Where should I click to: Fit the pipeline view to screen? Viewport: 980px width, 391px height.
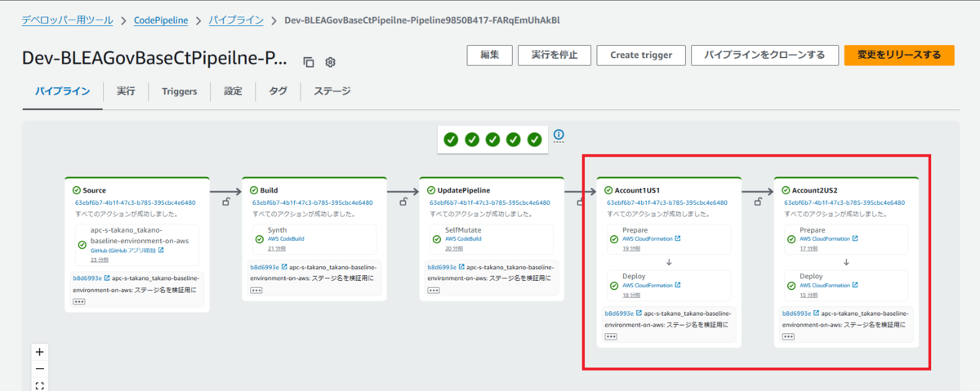coord(40,384)
